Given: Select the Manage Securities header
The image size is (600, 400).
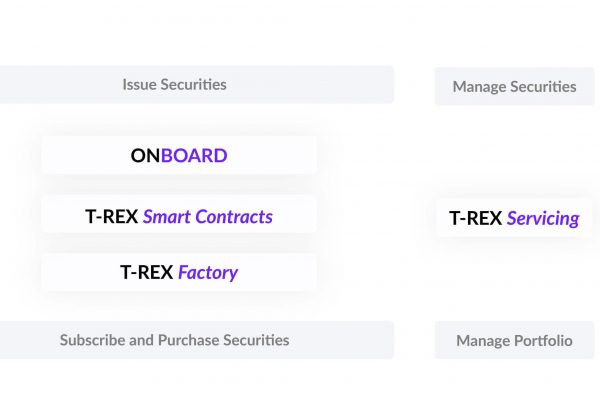Looking at the screenshot, I should (515, 87).
